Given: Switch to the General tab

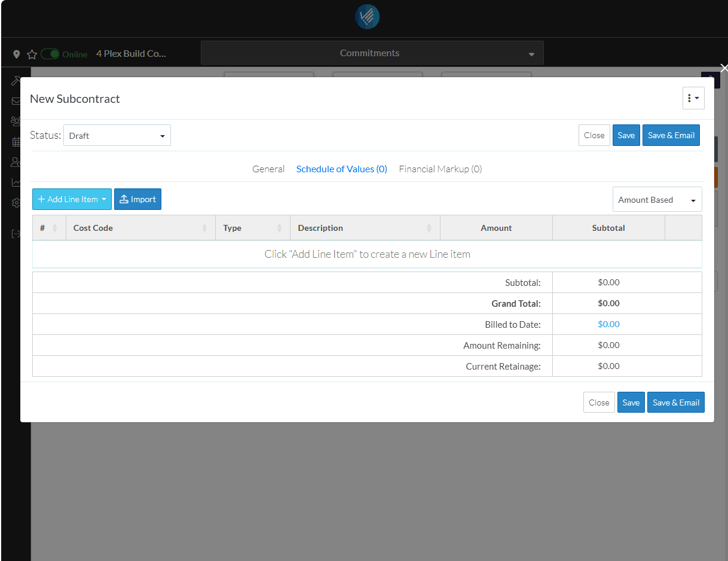Looking at the screenshot, I should pos(268,169).
